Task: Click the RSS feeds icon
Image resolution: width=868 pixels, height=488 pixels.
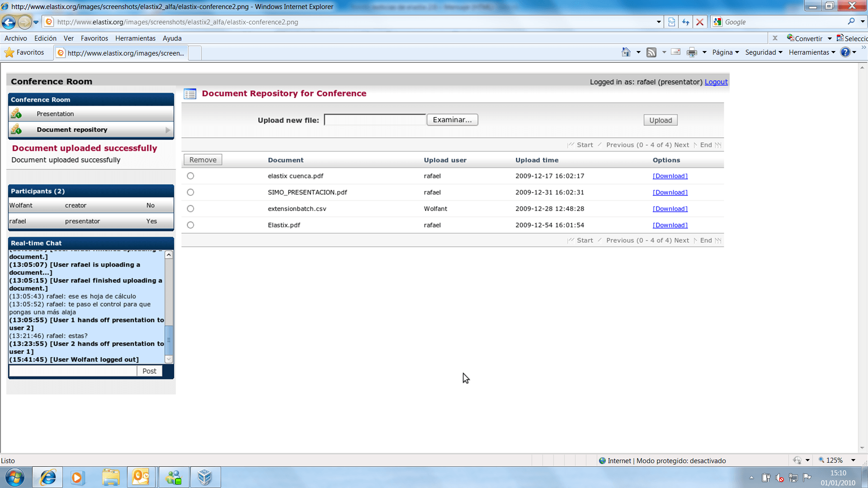Action: click(651, 52)
